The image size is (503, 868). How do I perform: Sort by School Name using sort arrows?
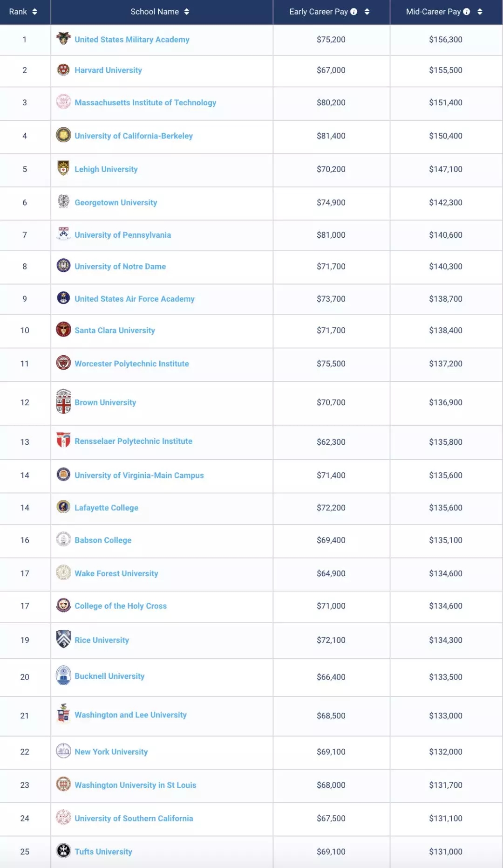pos(187,12)
